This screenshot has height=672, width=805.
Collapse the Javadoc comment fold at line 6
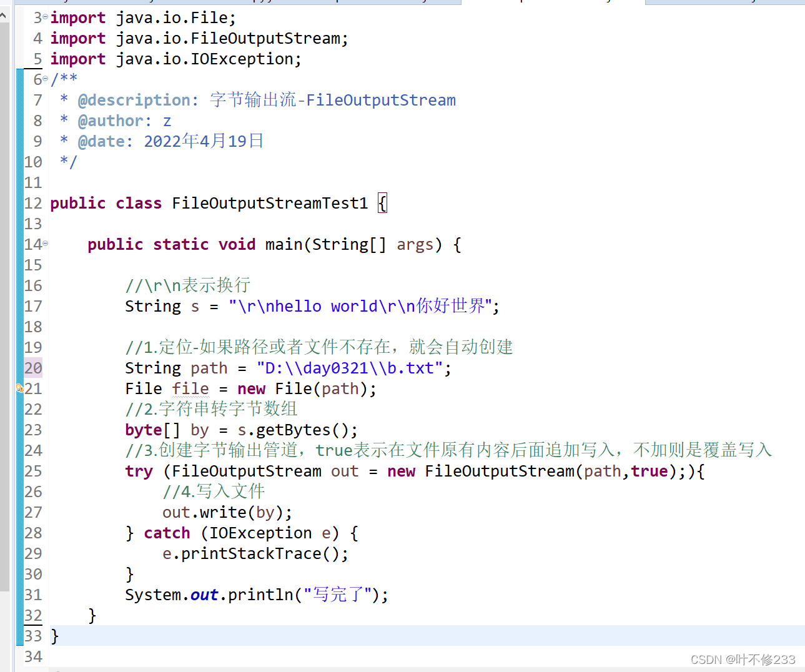click(45, 78)
